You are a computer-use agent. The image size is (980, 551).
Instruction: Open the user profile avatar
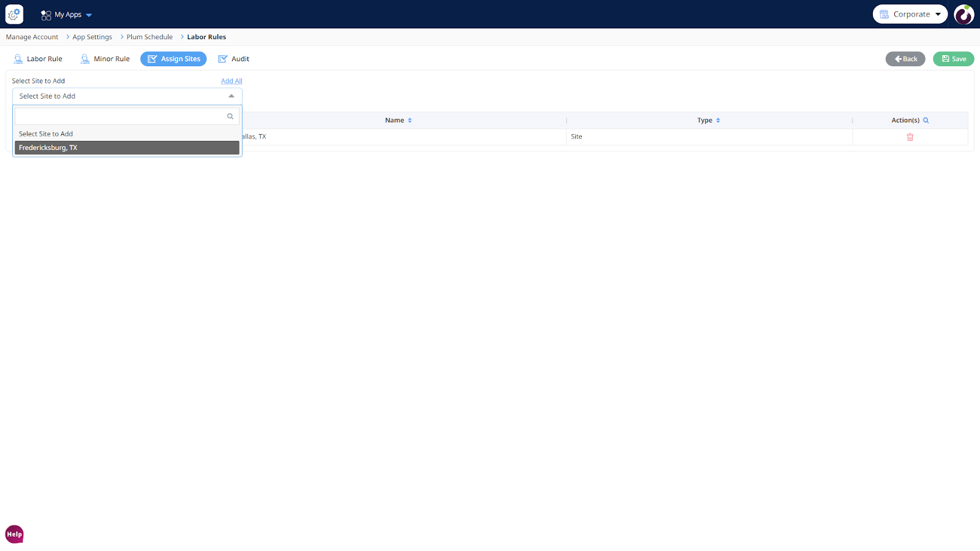[963, 14]
